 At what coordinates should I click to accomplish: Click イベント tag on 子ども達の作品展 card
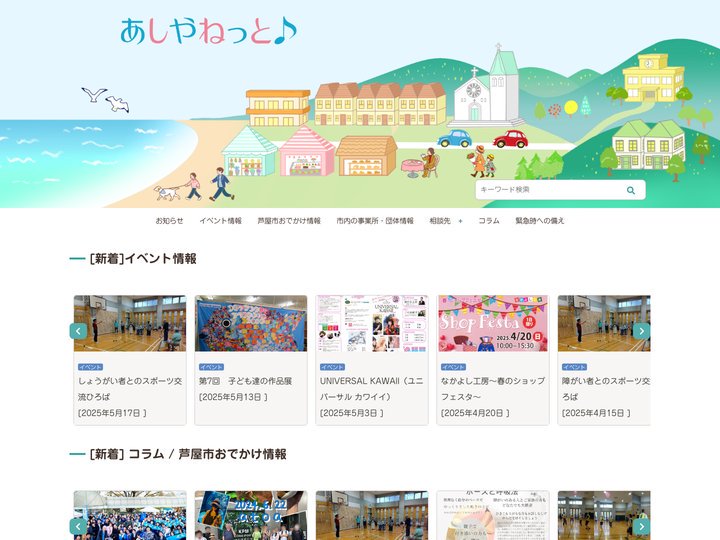[211, 367]
